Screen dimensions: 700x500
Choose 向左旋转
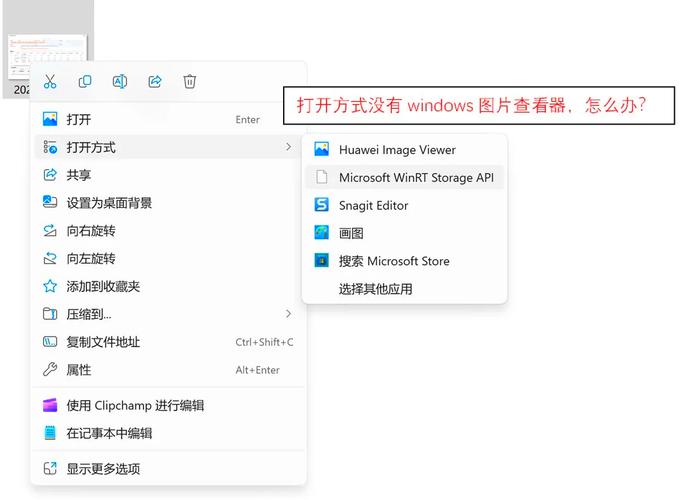coord(168,258)
